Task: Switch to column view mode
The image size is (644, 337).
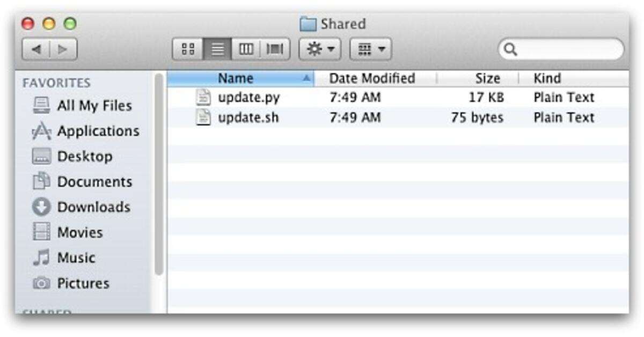Action: coord(246,48)
